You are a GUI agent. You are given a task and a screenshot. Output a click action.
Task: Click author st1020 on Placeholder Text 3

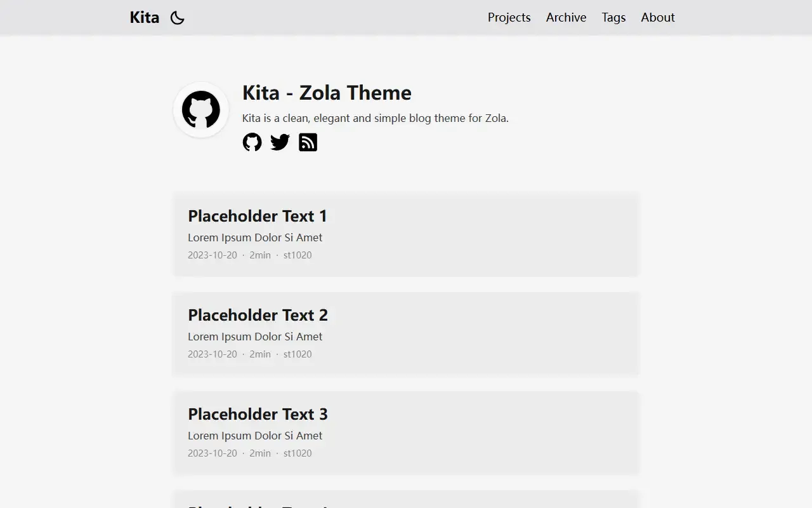click(298, 453)
